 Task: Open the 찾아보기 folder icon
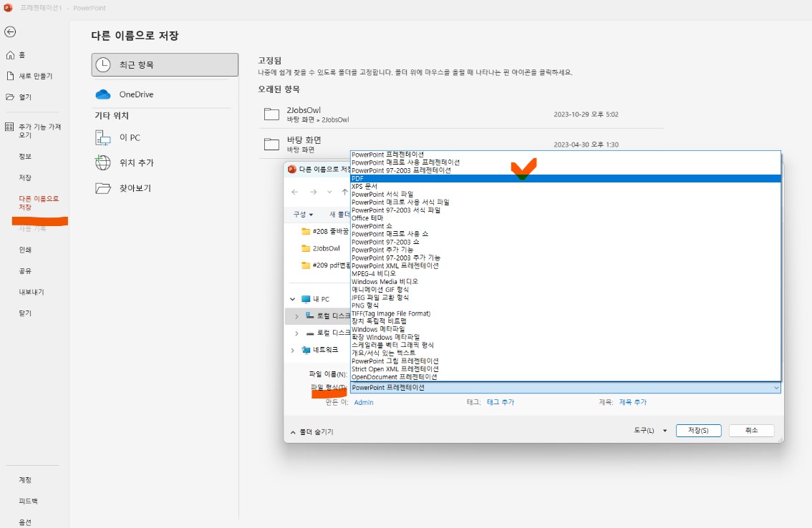click(103, 188)
